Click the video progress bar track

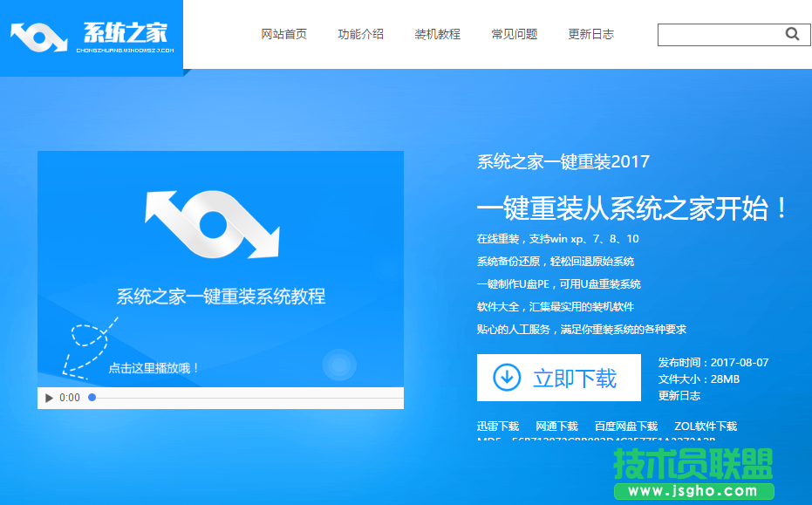pos(244,398)
